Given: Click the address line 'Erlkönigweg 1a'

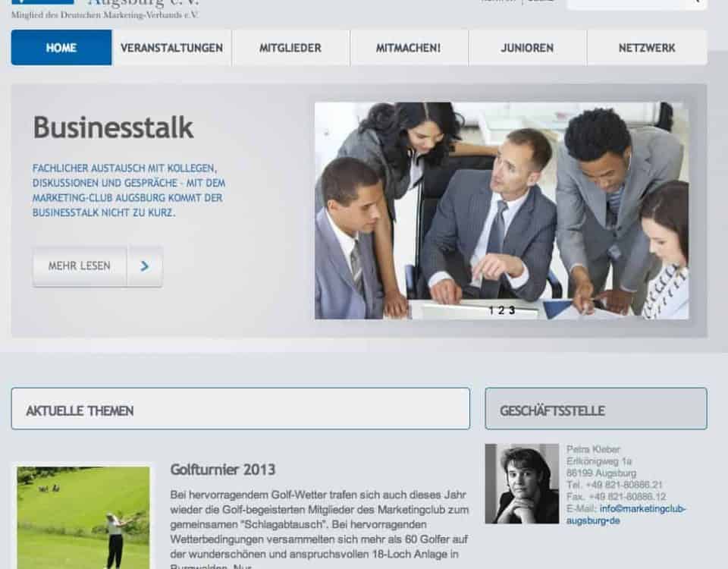Looking at the screenshot, I should (599, 461).
